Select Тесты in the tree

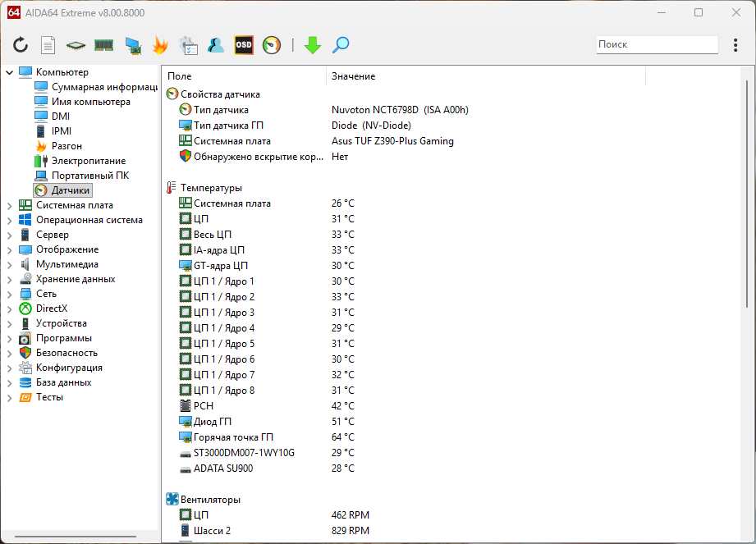(x=41, y=397)
